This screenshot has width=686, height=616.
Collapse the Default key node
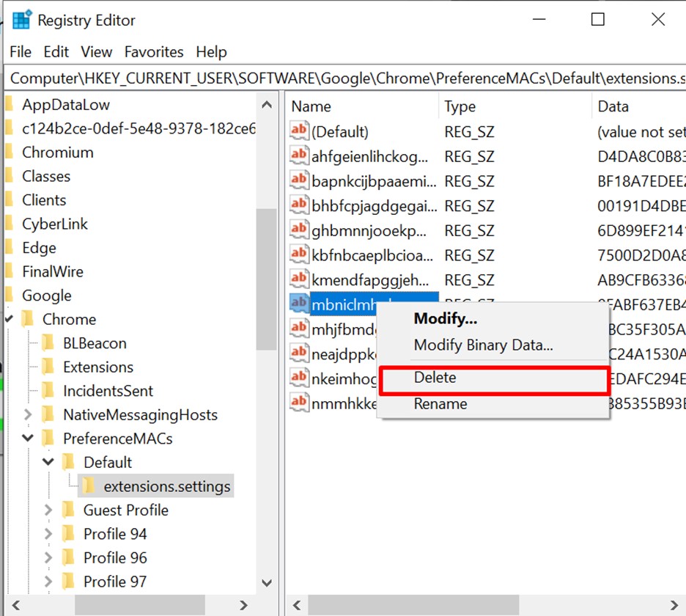tap(48, 462)
